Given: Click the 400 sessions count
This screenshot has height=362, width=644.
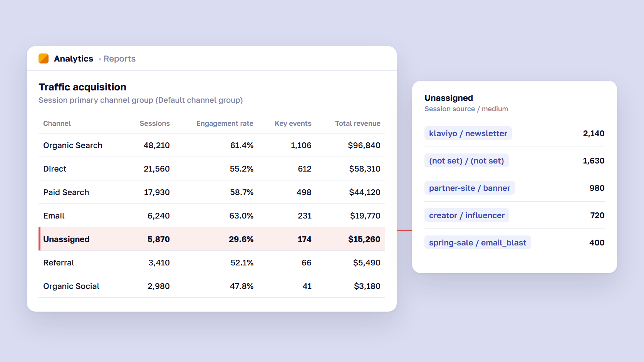Looking at the screenshot, I should click(x=597, y=243).
